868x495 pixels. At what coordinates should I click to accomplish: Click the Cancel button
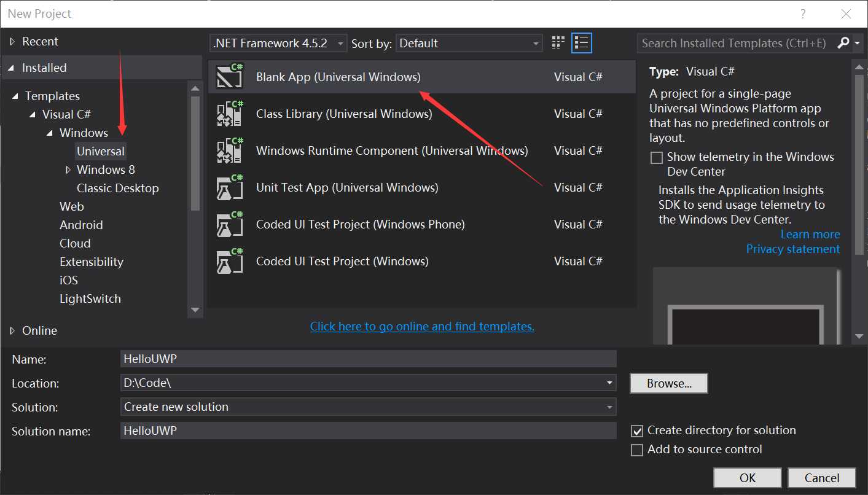pos(822,478)
